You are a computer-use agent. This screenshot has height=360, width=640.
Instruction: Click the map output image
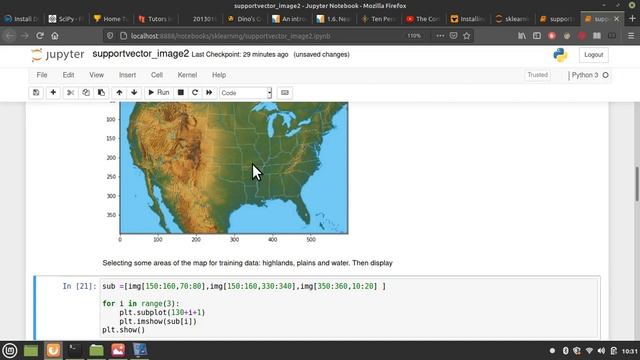pyautogui.click(x=234, y=168)
